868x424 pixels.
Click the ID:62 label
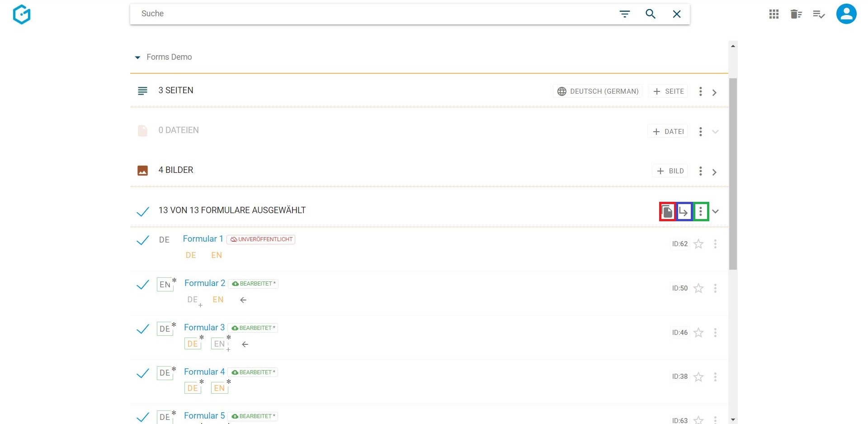pyautogui.click(x=679, y=244)
